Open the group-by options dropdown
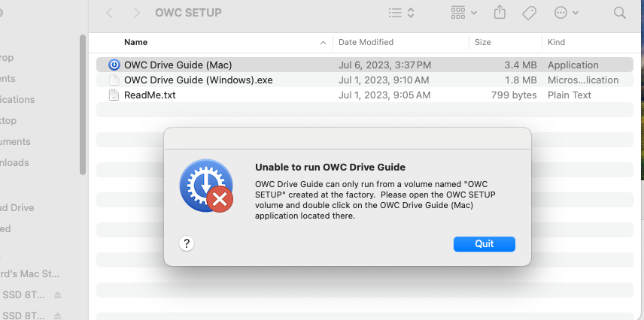This screenshot has width=644, height=320. (463, 13)
